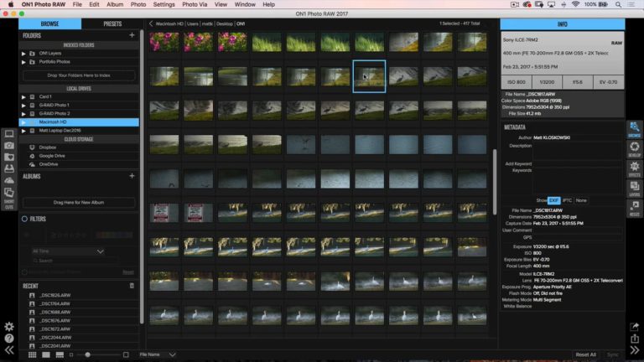Click the cloud storage shortcut icon
Viewport: 644px width, 362px height.
coord(9,180)
